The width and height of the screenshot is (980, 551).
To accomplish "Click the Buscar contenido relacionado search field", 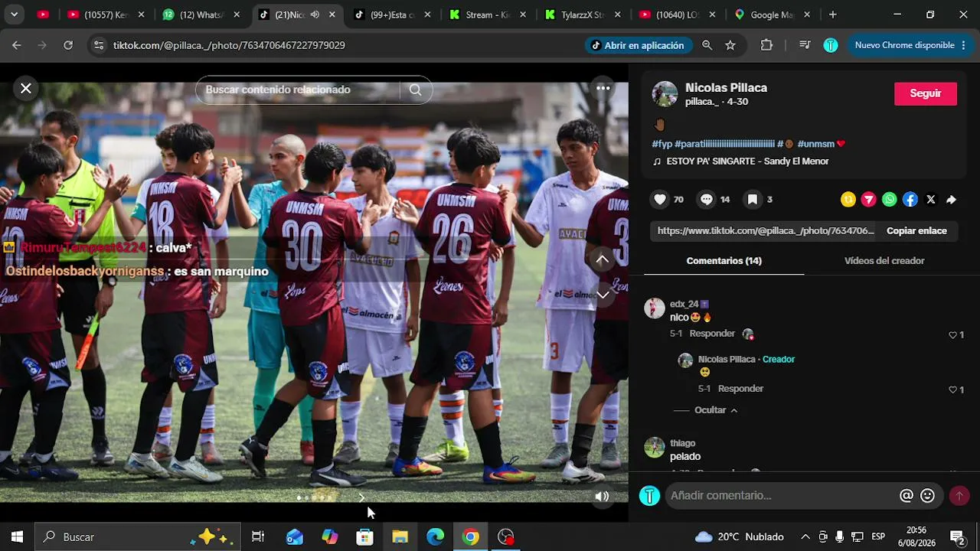I will pos(302,90).
